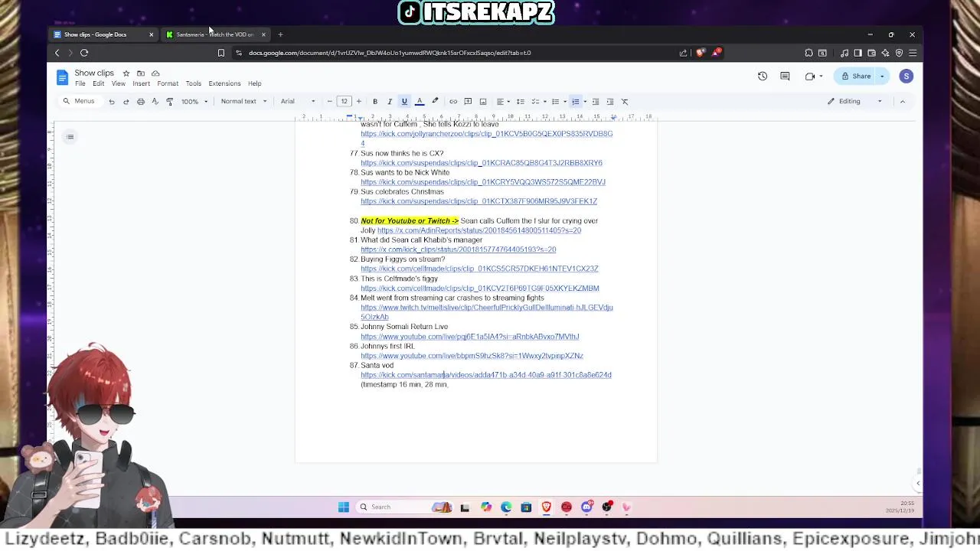980x551 pixels.
Task: Toggle underline formatting
Action: pyautogui.click(x=404, y=102)
